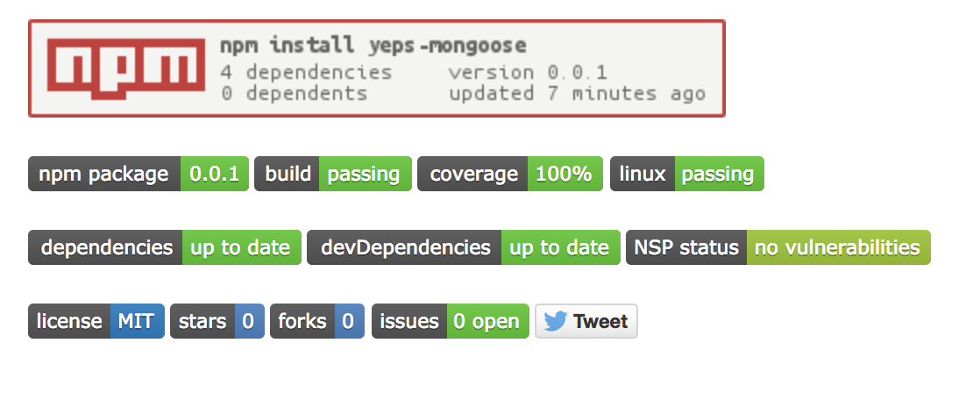Image resolution: width=980 pixels, height=393 pixels.
Task: Open the MIT license badge
Action: click(x=96, y=321)
